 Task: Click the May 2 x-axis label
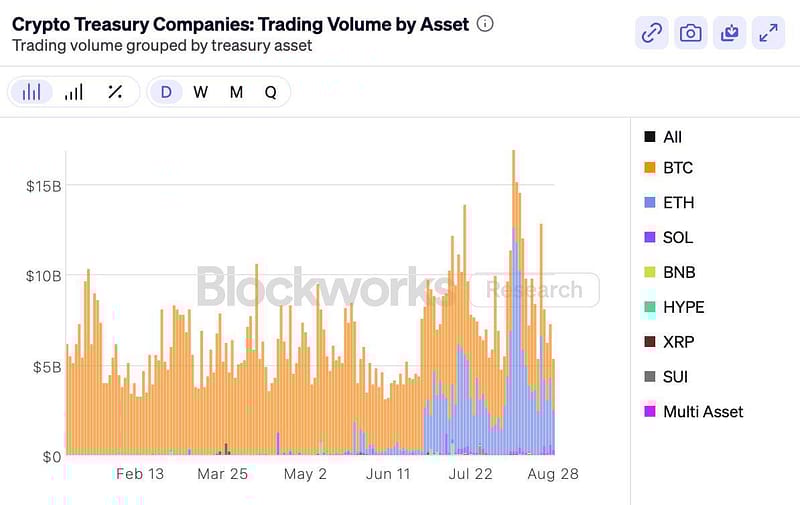[305, 474]
